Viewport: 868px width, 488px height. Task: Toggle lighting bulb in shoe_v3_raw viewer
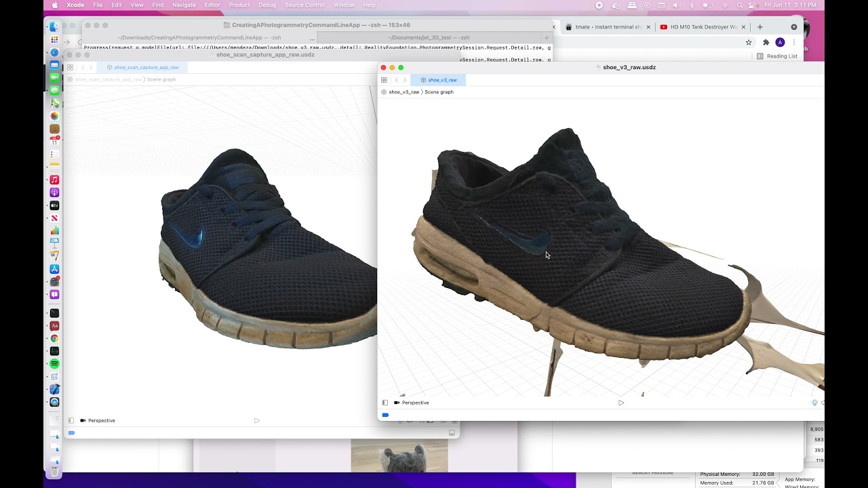(x=814, y=403)
